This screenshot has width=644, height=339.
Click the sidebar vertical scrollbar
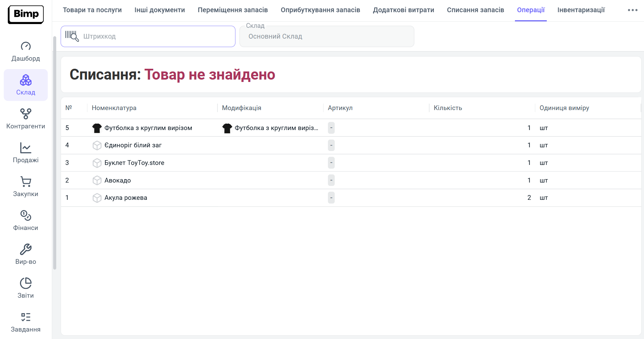[x=55, y=152]
